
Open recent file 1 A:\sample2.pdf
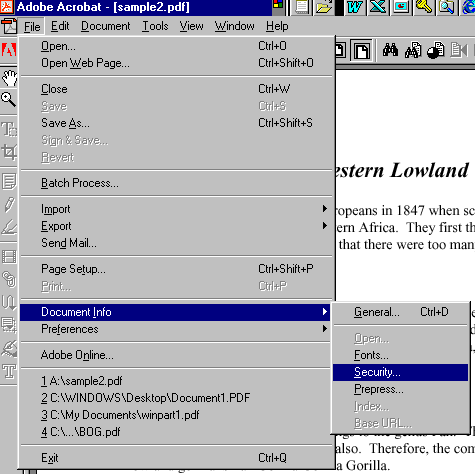pyautogui.click(x=175, y=381)
